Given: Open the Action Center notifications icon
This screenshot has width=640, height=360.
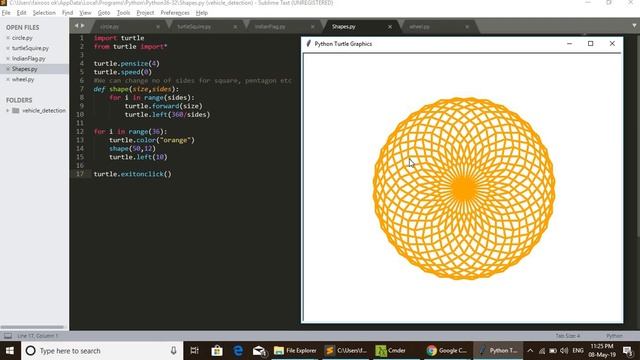Looking at the screenshot, I should click(x=627, y=351).
